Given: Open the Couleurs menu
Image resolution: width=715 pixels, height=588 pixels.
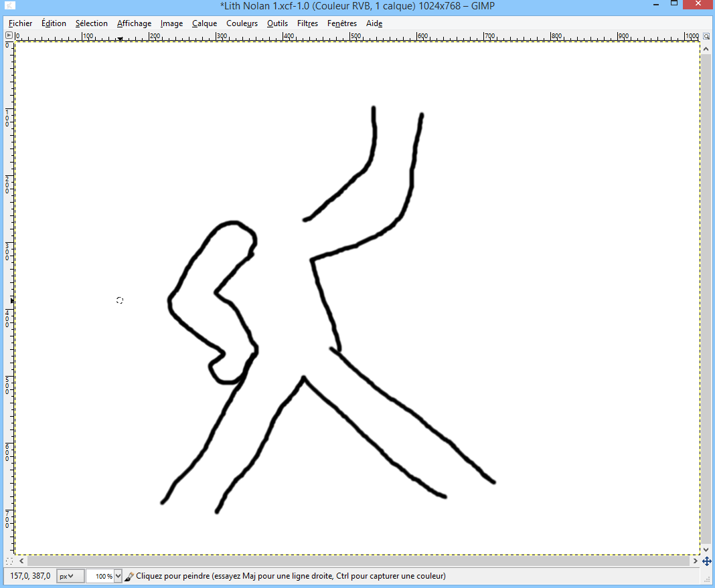Looking at the screenshot, I should pyautogui.click(x=242, y=23).
